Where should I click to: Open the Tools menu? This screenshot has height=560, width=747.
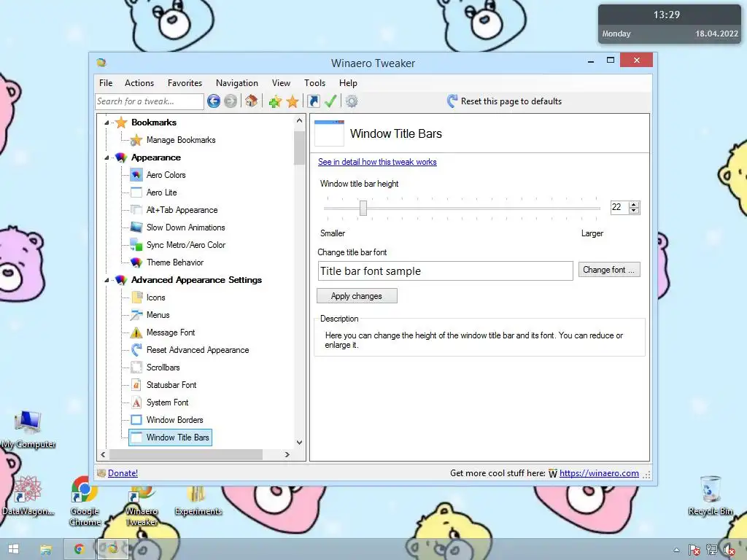click(314, 83)
